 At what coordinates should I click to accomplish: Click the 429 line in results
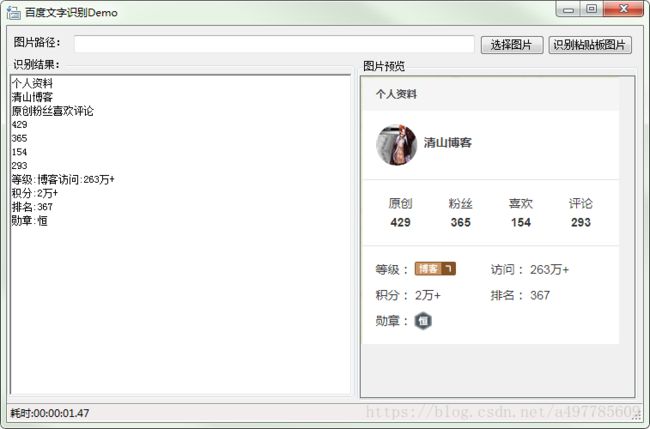pyautogui.click(x=19, y=124)
